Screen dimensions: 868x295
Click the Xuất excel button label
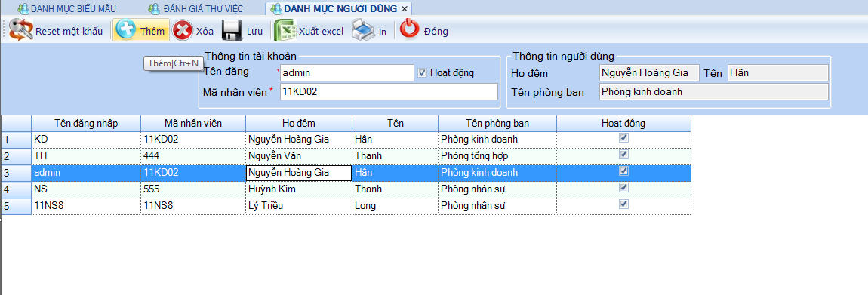(321, 31)
